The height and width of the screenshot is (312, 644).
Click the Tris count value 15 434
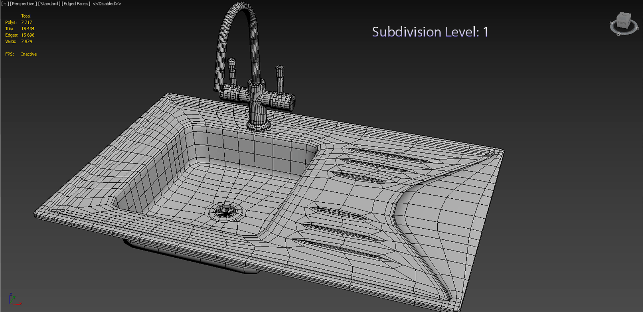tap(28, 29)
